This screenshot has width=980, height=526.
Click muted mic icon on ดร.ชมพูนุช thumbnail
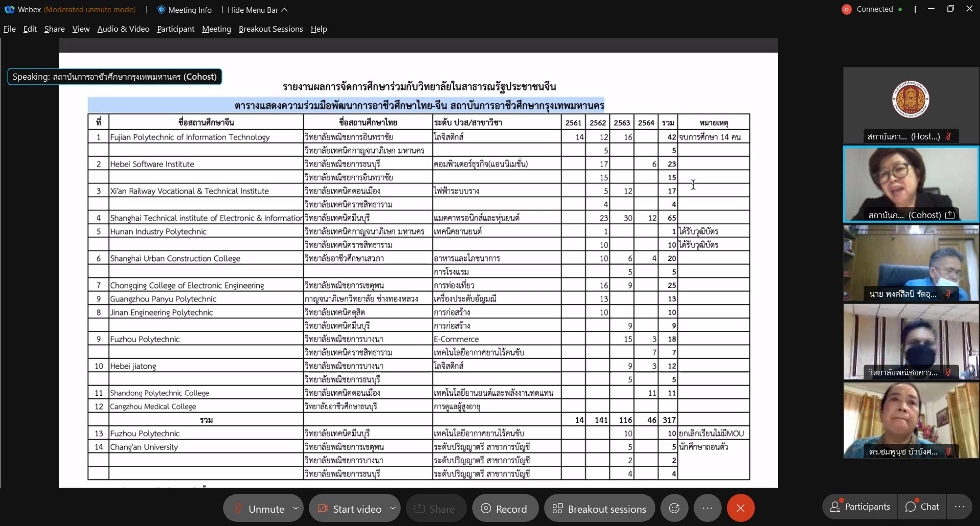pyautogui.click(x=948, y=451)
